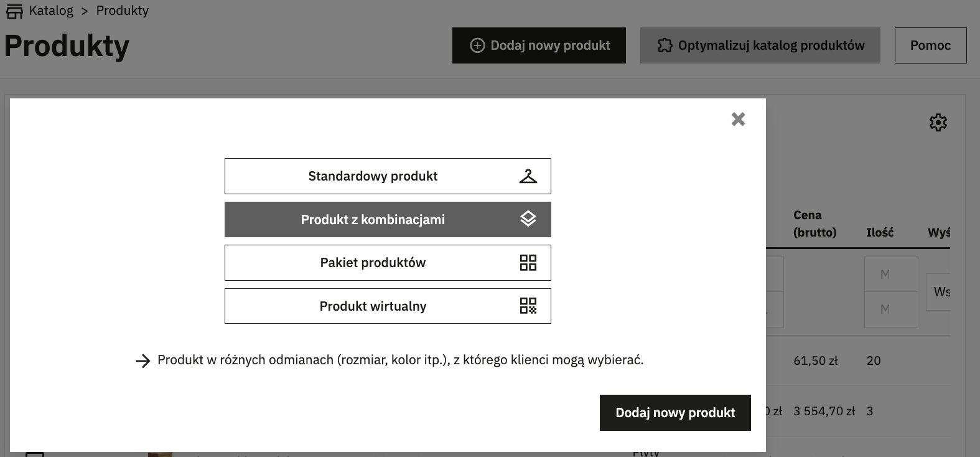Screen dimensions: 980x457
Task: Sort by the Ilość column header
Action: [880, 232]
